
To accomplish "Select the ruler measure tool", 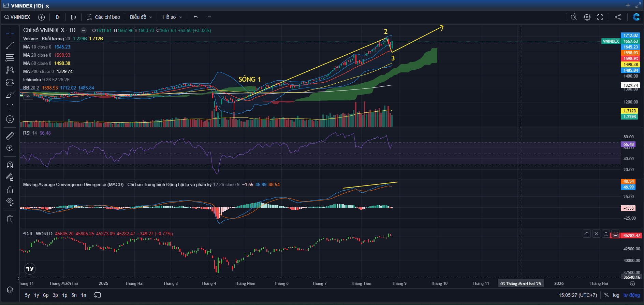I will point(10,136).
